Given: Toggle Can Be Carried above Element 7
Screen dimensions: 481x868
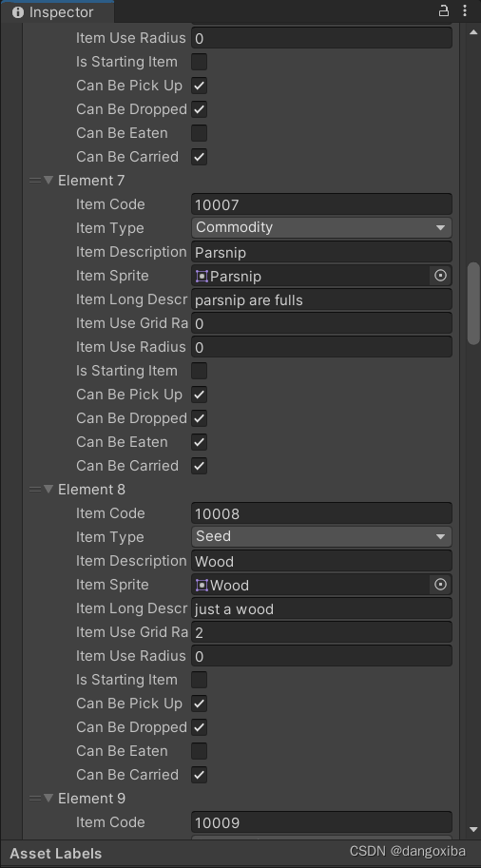Looking at the screenshot, I should (200, 157).
